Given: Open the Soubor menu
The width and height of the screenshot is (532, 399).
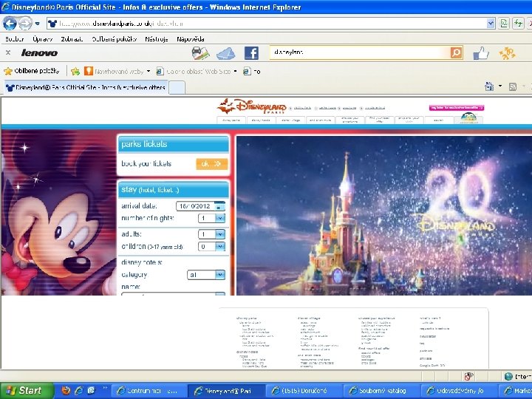Looking at the screenshot, I should tap(15, 39).
